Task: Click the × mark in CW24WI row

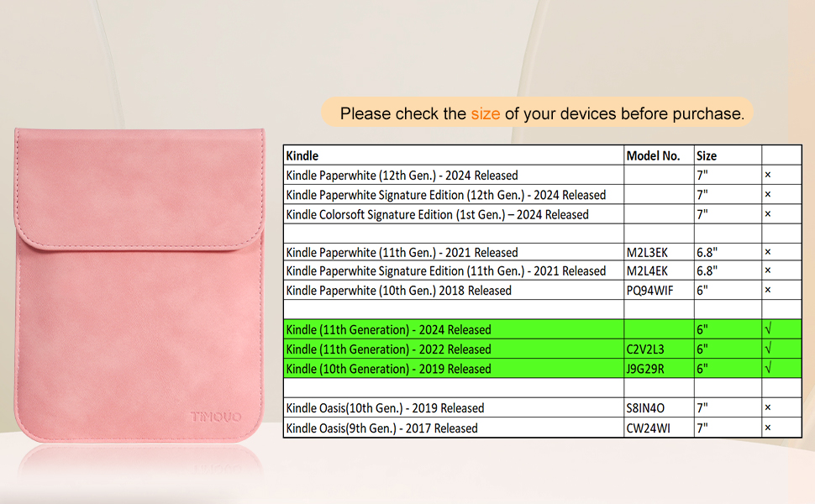Action: click(768, 428)
